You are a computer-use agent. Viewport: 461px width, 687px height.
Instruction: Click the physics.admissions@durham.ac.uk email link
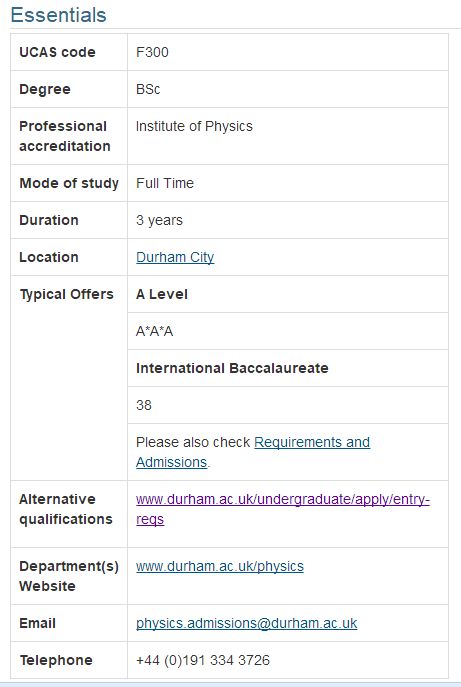pyautogui.click(x=246, y=623)
